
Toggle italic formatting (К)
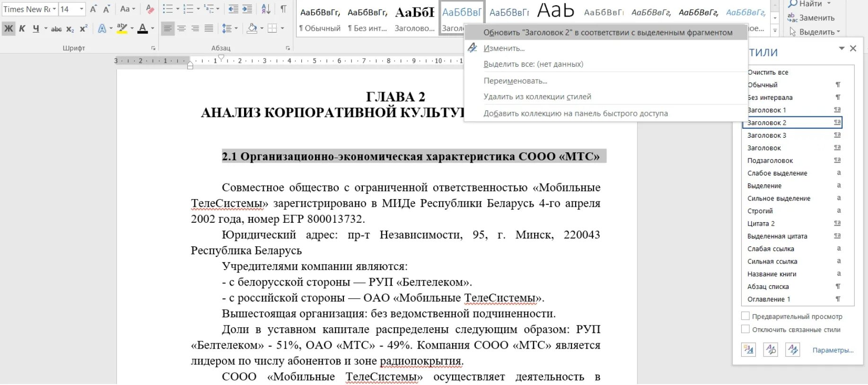(x=22, y=28)
